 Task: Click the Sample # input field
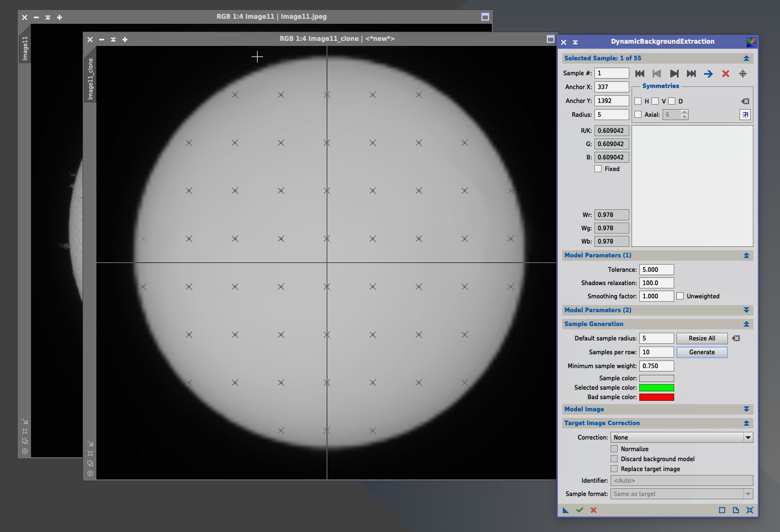tap(612, 73)
